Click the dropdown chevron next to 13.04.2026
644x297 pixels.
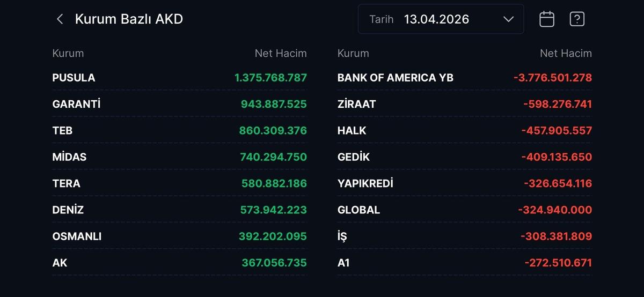[508, 19]
